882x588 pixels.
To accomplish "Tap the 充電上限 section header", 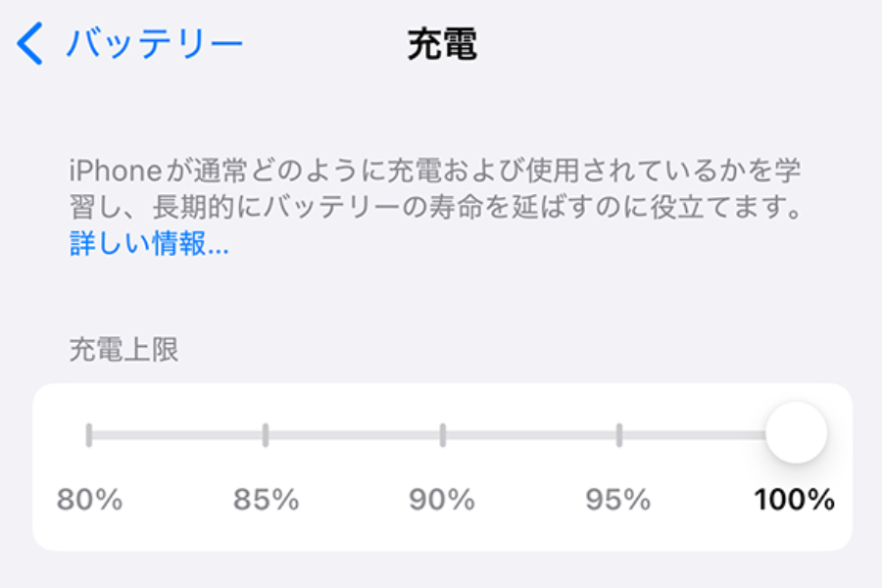I will [x=123, y=350].
